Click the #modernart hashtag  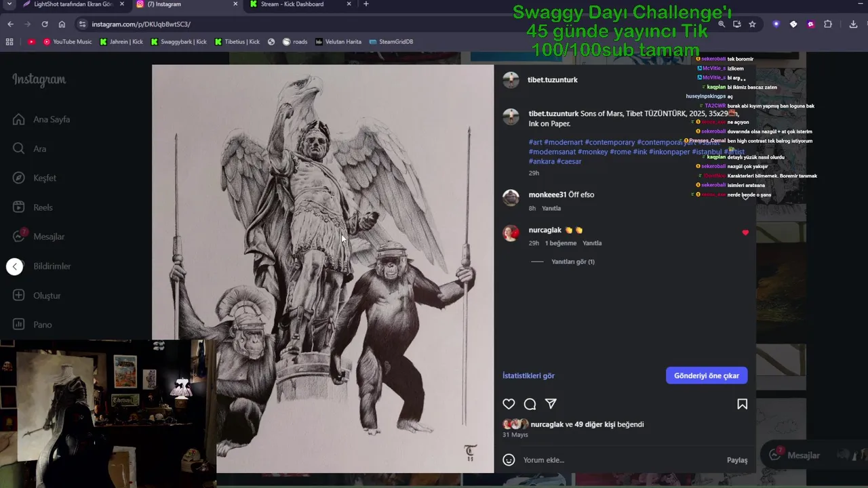(x=563, y=142)
